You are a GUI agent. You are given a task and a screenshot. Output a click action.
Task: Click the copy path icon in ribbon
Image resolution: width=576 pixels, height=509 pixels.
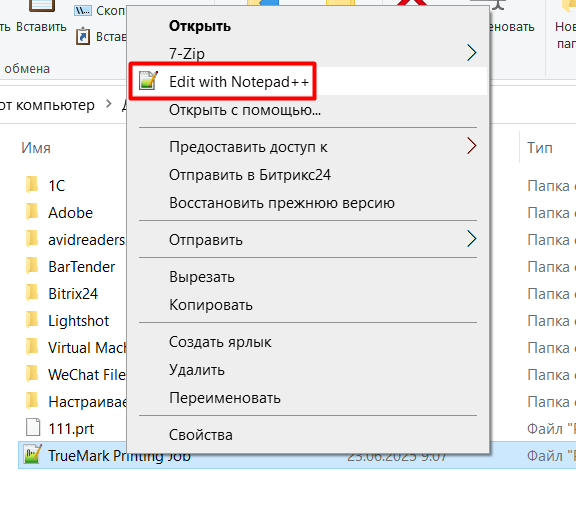point(83,11)
